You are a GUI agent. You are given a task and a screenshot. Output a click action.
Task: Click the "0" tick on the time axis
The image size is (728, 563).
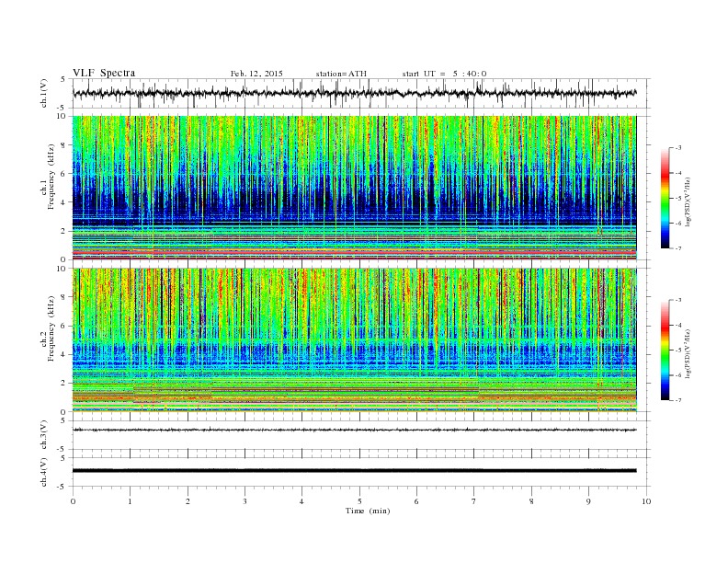(x=73, y=501)
